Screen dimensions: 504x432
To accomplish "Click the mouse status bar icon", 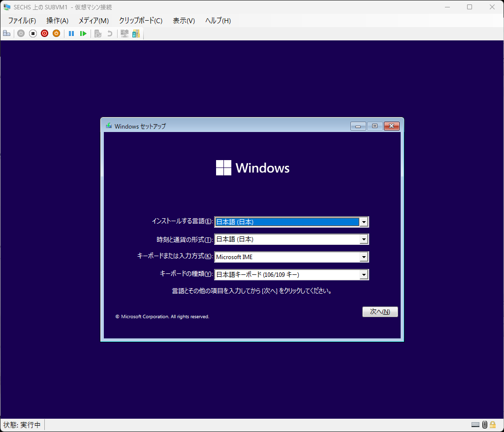I will [485, 425].
